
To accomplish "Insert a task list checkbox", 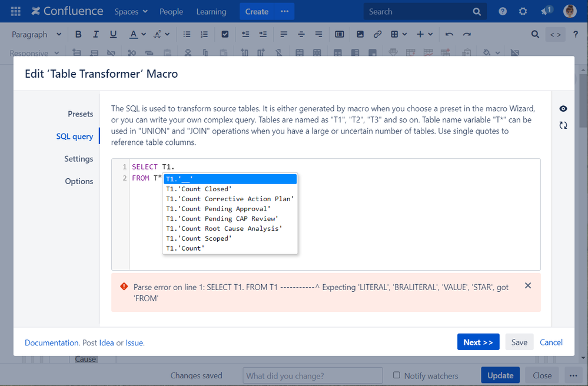I will [x=225, y=35].
